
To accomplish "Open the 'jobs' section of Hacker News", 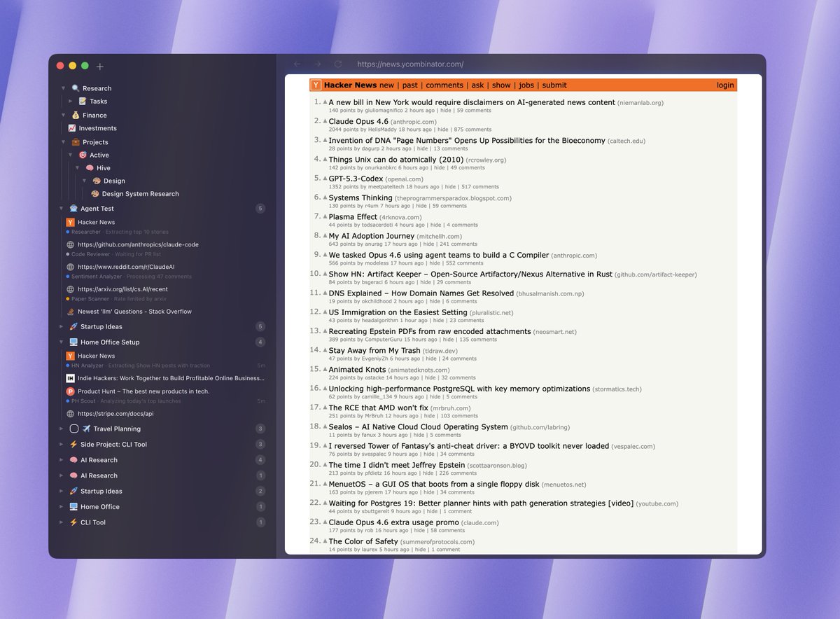I will [526, 85].
